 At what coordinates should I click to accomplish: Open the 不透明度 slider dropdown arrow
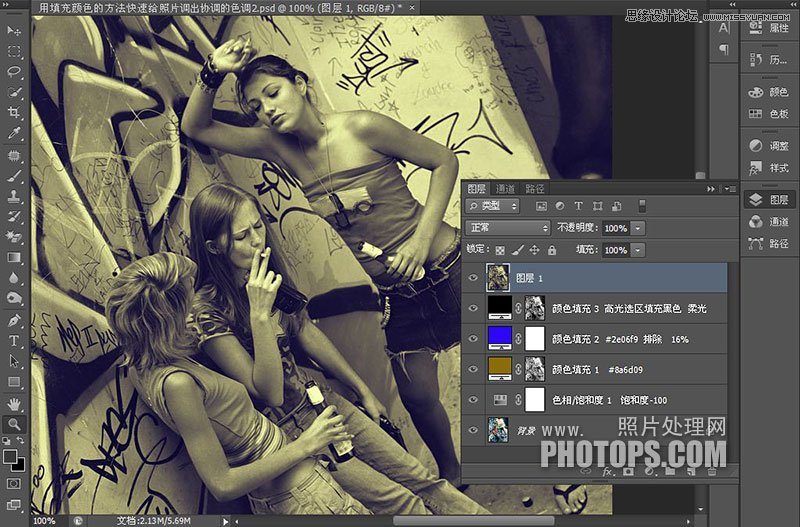coord(638,228)
